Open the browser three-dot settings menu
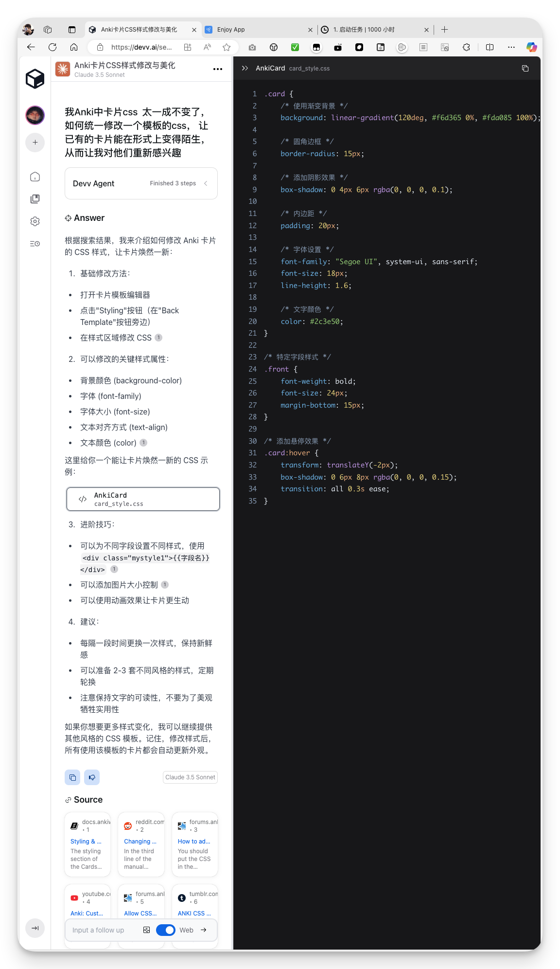This screenshot has width=560, height=969. coord(511,47)
